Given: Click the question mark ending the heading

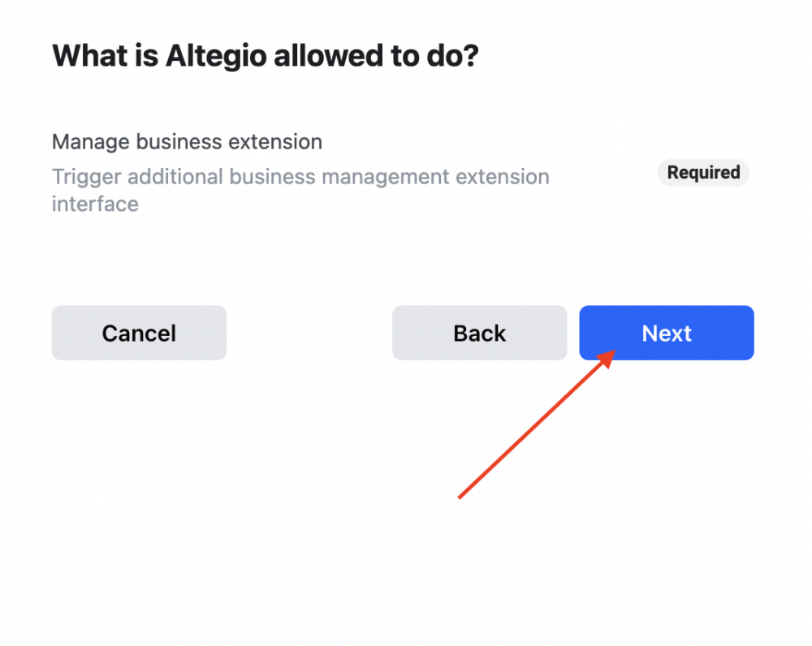Looking at the screenshot, I should (472, 55).
